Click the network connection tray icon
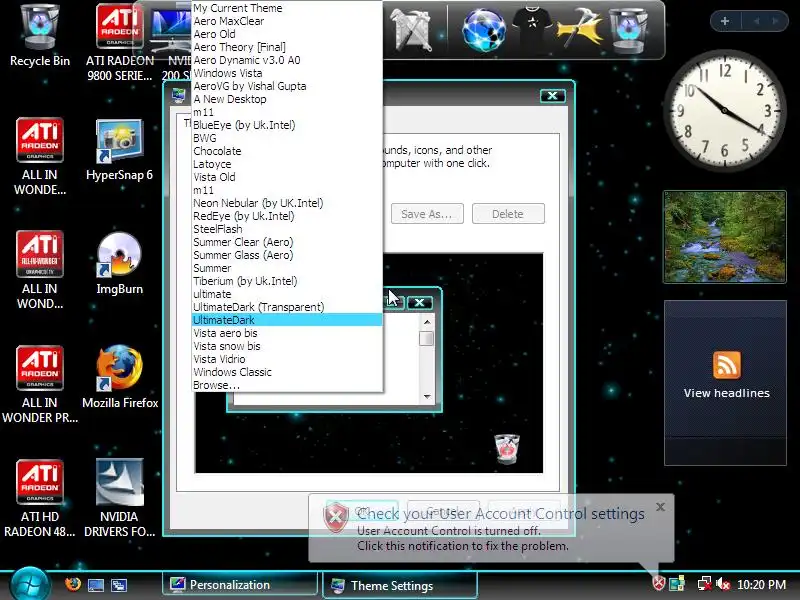This screenshot has width=800, height=600. click(x=705, y=584)
